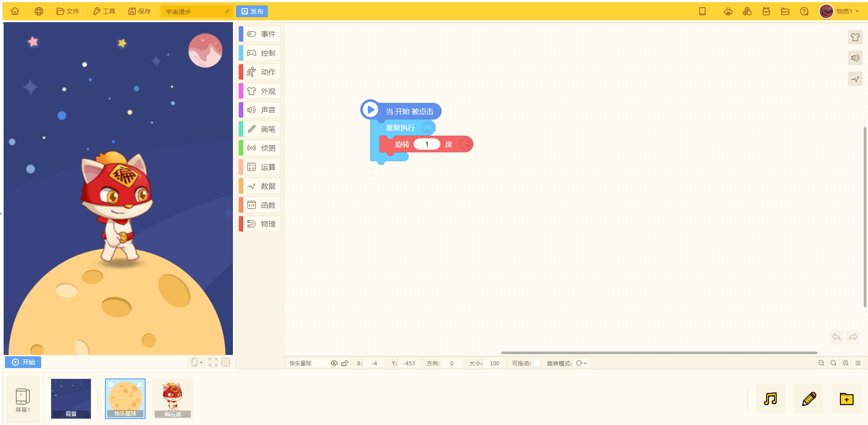This screenshot has height=425, width=868.
Task: Click the 方向 direction value field
Action: [x=452, y=363]
